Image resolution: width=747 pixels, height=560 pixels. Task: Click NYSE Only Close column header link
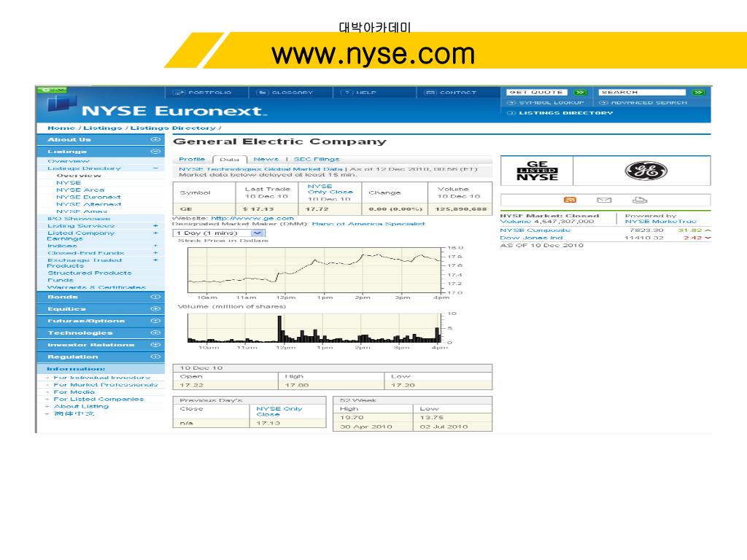point(330,189)
